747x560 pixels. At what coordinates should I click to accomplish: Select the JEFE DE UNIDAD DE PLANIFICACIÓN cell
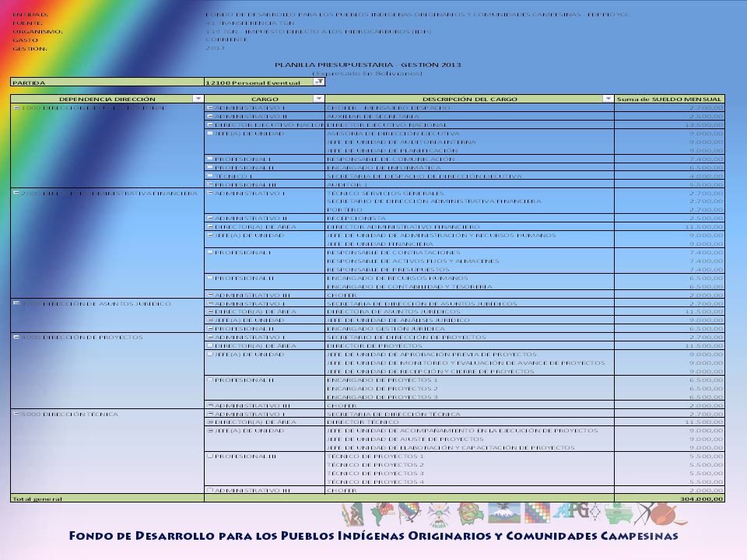click(x=469, y=150)
